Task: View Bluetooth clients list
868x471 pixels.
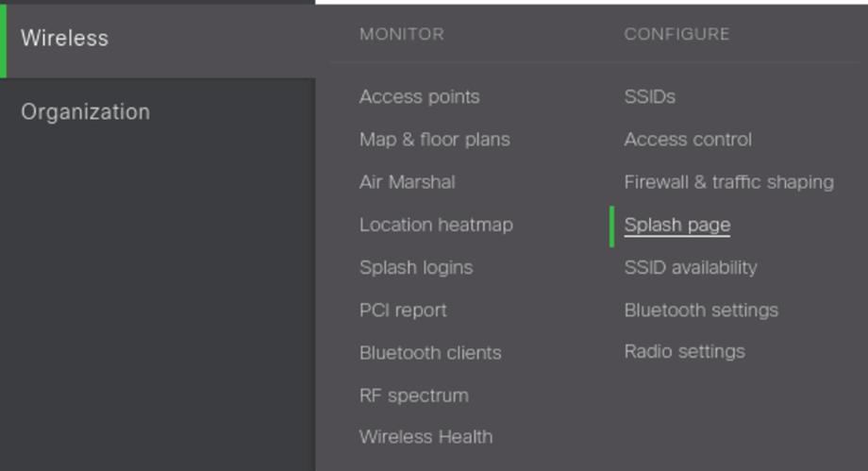Action: tap(429, 352)
